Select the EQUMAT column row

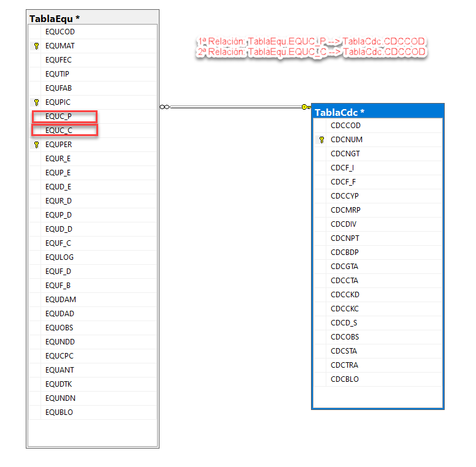click(x=93, y=46)
